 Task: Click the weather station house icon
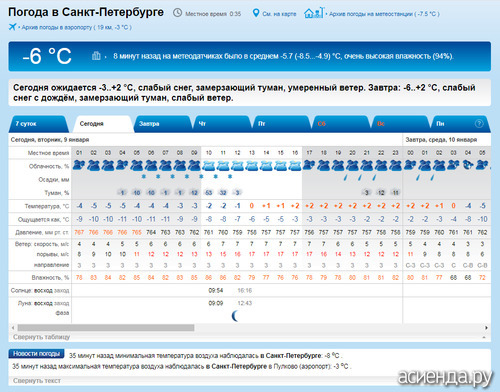click(x=314, y=13)
